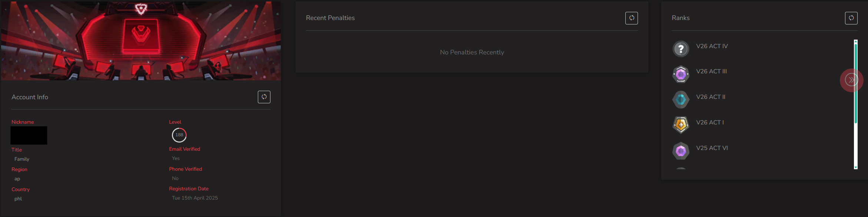This screenshot has height=217, width=868.
Task: Click the V26 ACT III label
Action: coord(711,71)
